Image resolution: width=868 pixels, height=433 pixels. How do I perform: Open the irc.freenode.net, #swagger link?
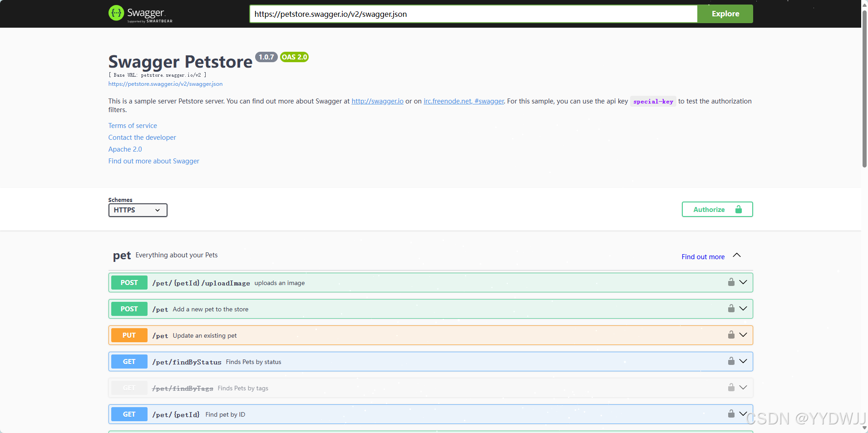[x=464, y=101]
